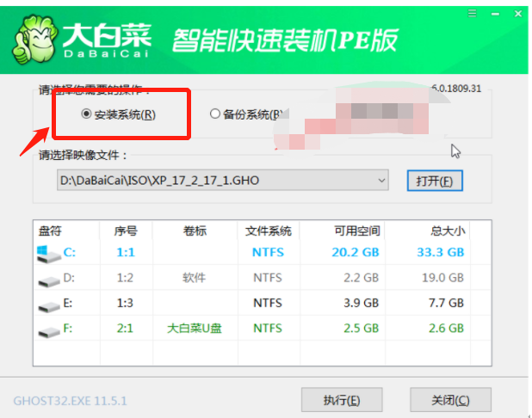Select the D: drive icon
The height and width of the screenshot is (418, 532).
pos(49,280)
